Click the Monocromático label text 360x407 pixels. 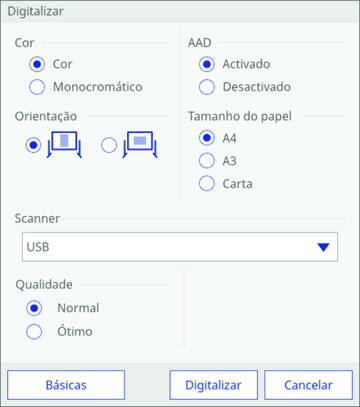[98, 87]
